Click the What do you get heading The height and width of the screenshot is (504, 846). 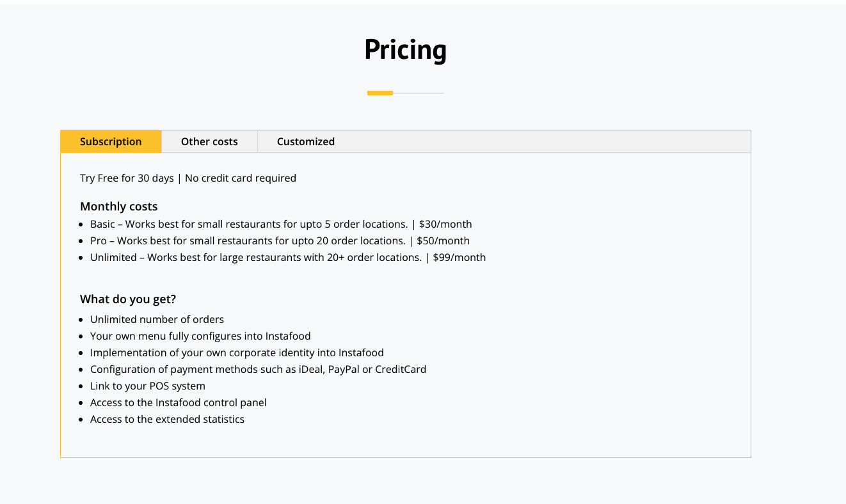point(128,299)
